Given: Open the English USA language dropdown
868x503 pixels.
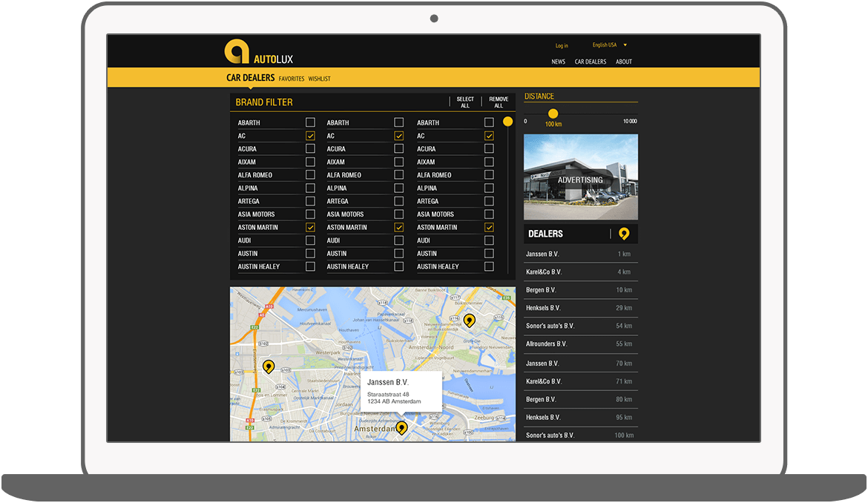Looking at the screenshot, I should (610, 45).
